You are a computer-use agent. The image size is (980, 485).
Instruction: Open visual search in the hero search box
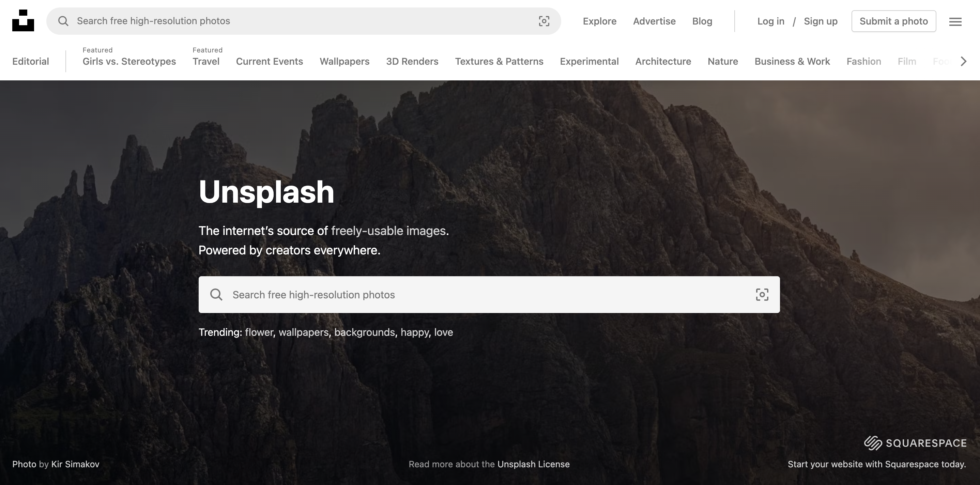762,295
